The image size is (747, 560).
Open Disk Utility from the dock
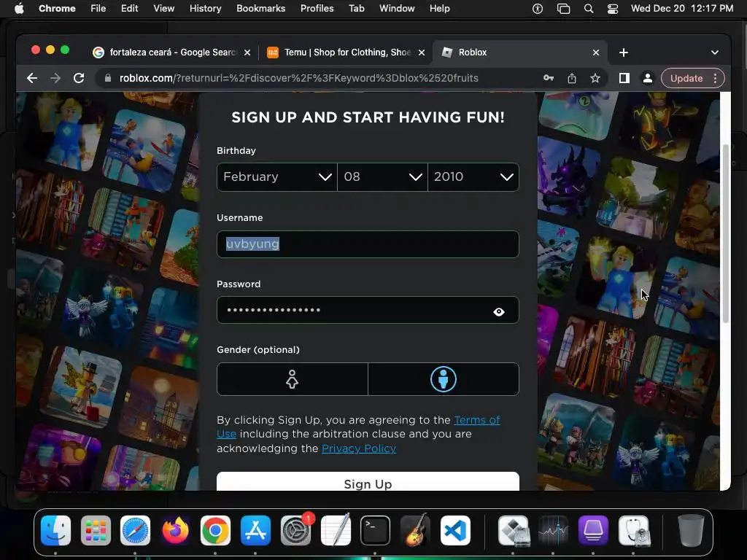(634, 530)
